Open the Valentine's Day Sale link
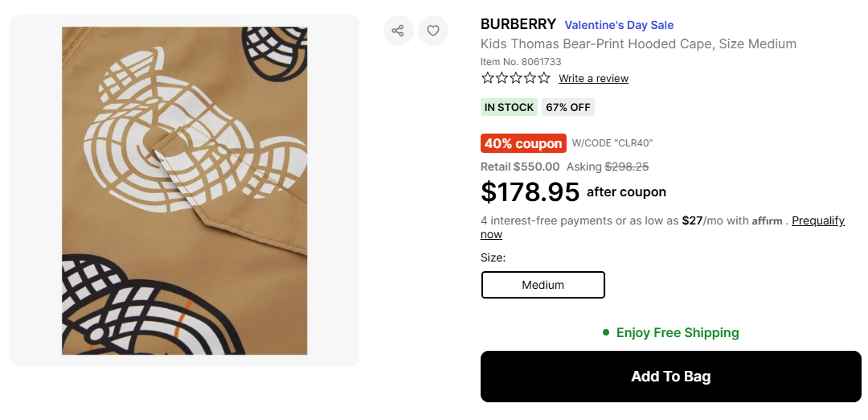This screenshot has height=420, width=868. pyautogui.click(x=619, y=25)
